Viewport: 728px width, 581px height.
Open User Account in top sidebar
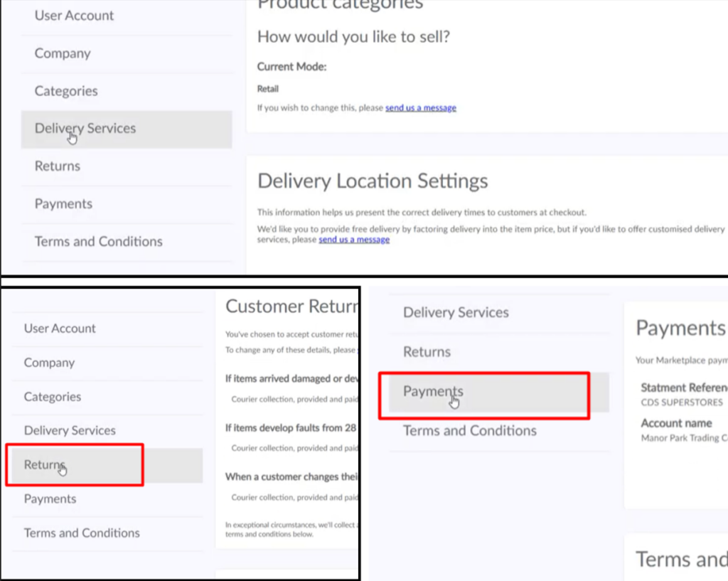click(127, 16)
